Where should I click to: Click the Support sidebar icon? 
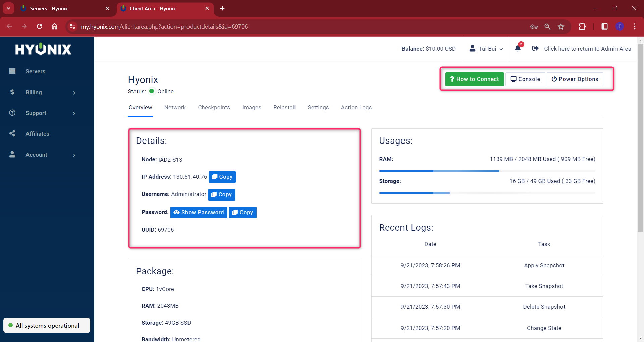point(12,113)
